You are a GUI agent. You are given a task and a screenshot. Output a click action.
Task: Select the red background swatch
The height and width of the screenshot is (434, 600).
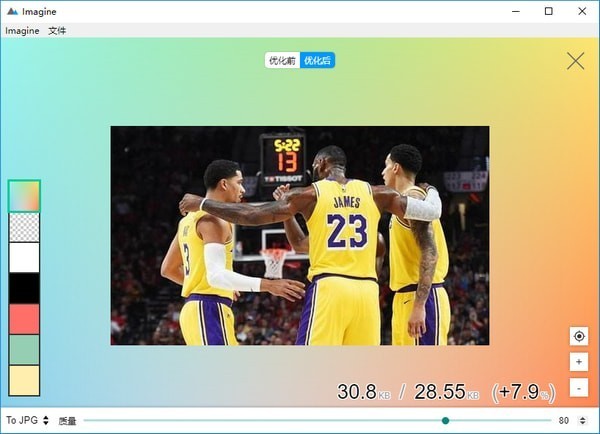click(x=24, y=319)
